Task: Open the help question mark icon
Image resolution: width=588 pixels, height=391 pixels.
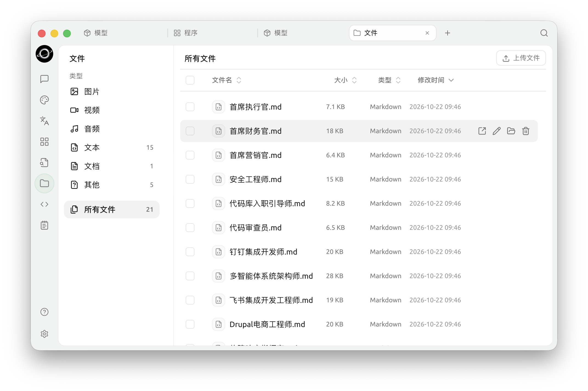Action: click(44, 312)
